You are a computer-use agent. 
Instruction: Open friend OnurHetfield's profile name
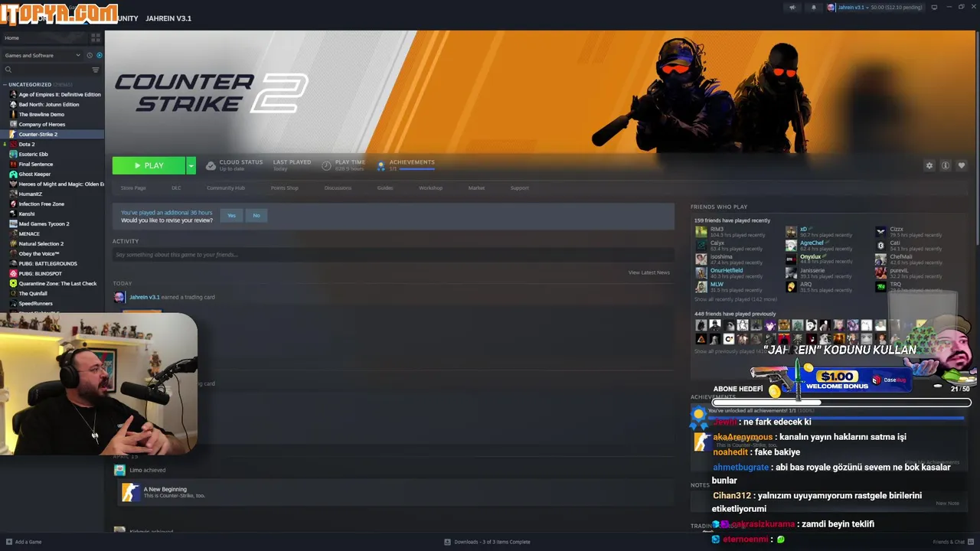pyautogui.click(x=727, y=270)
